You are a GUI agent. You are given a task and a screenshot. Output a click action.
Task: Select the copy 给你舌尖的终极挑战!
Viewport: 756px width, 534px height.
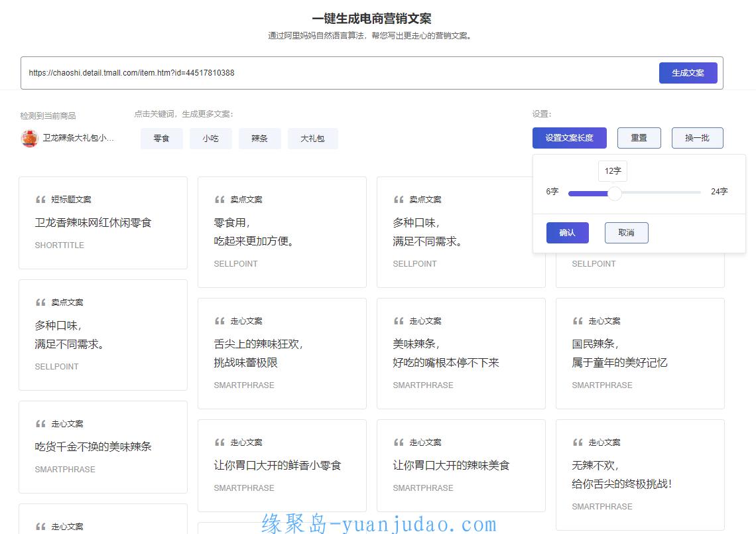(x=622, y=484)
